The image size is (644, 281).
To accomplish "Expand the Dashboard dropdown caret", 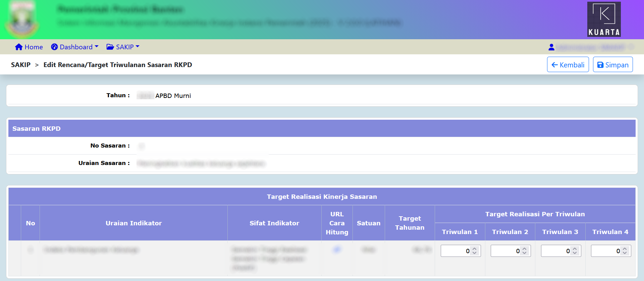I will click(x=97, y=47).
